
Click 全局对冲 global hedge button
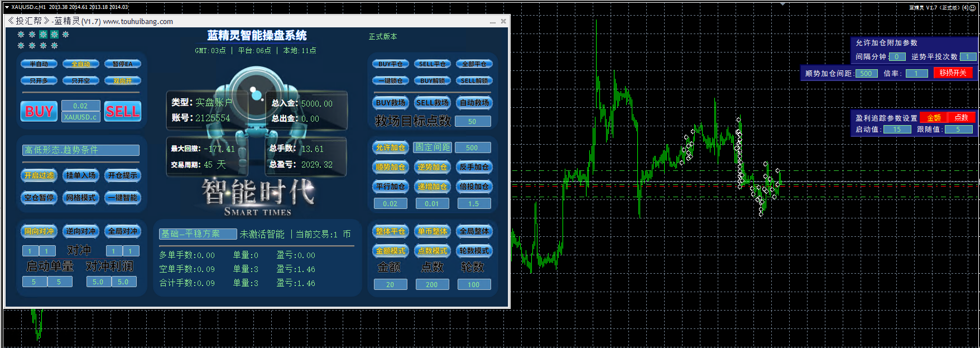click(123, 231)
